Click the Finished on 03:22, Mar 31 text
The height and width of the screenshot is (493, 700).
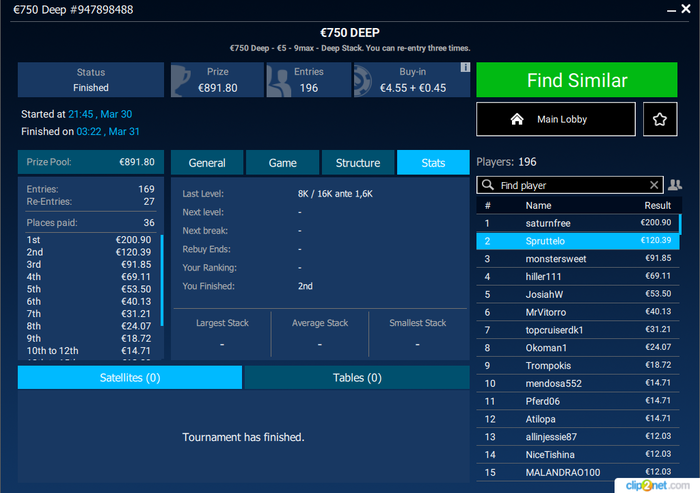[x=80, y=131]
